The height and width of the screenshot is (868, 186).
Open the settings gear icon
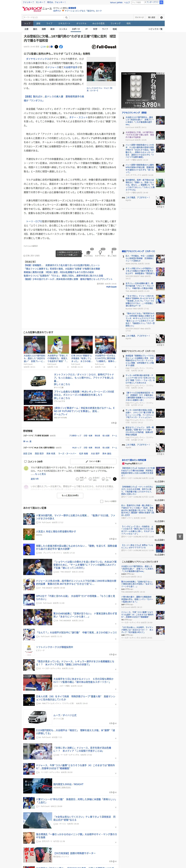click(161, 18)
